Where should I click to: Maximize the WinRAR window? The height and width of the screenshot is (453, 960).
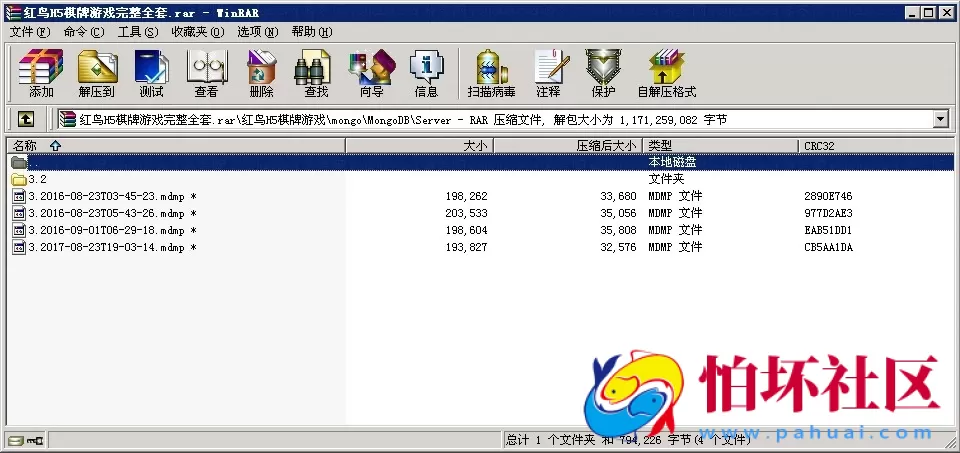tap(929, 13)
